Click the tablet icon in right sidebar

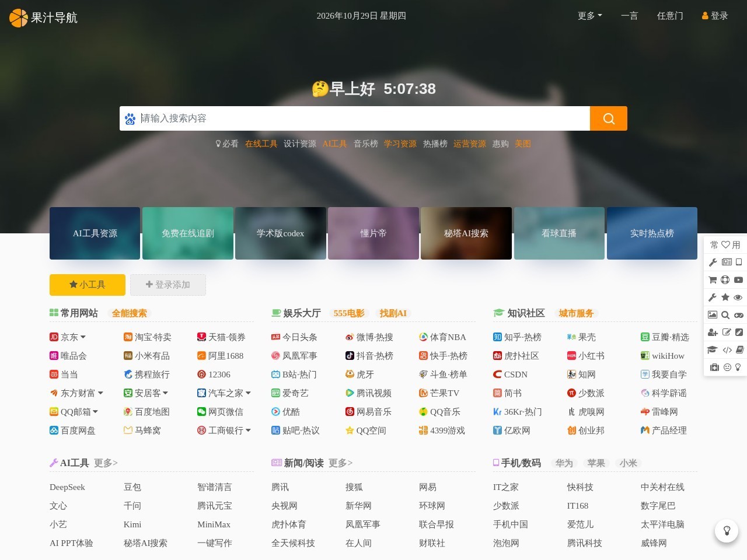(739, 262)
